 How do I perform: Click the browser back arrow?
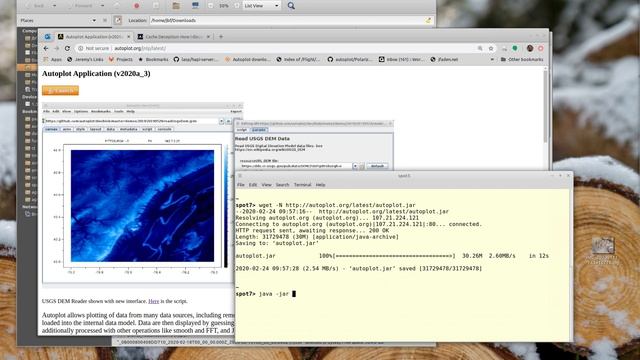click(x=46, y=48)
